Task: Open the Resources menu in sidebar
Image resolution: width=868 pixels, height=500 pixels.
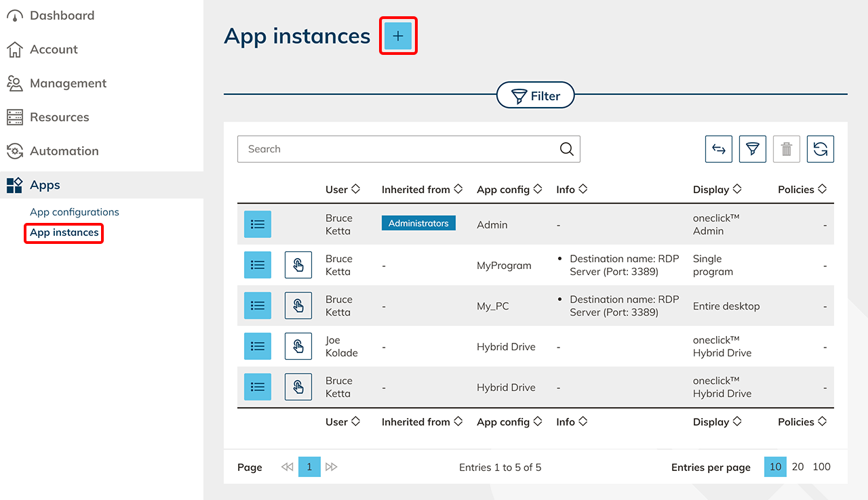Action: pyautogui.click(x=60, y=117)
